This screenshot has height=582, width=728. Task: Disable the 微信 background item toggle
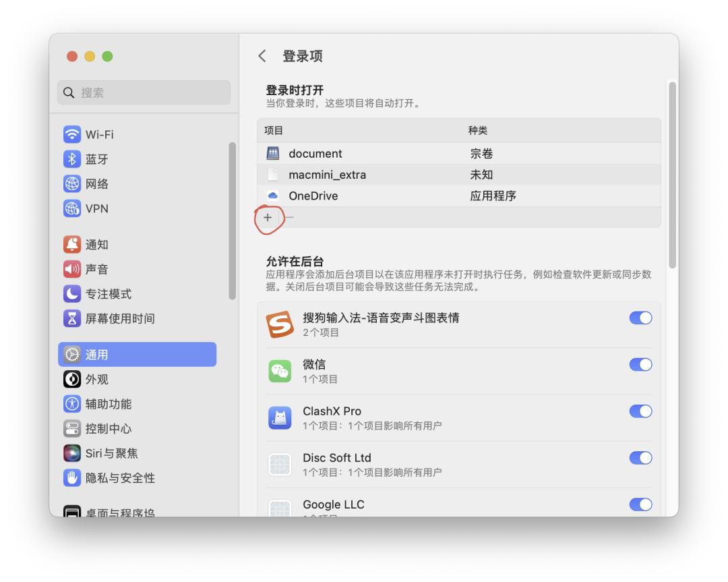click(x=640, y=364)
